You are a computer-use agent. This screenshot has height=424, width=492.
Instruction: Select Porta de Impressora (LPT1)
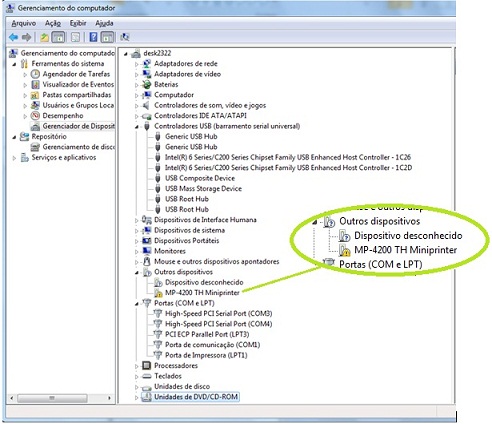[x=206, y=355]
